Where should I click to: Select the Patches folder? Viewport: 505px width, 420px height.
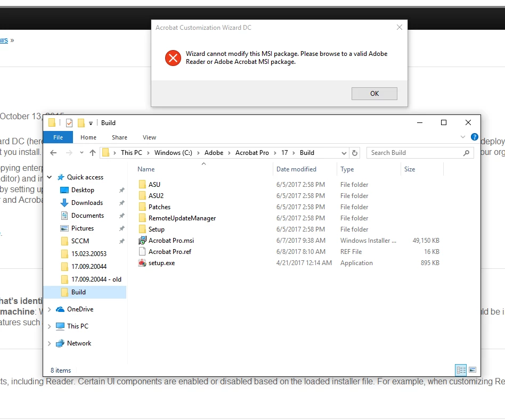point(159,207)
